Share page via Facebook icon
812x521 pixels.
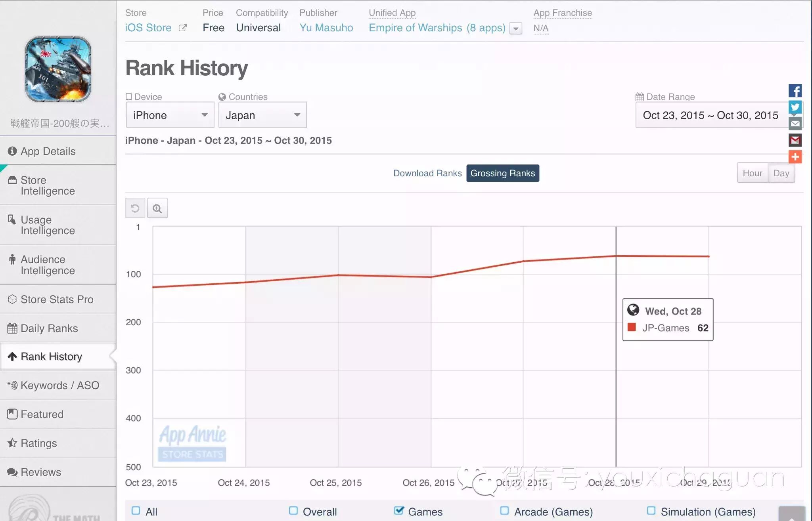(x=795, y=91)
